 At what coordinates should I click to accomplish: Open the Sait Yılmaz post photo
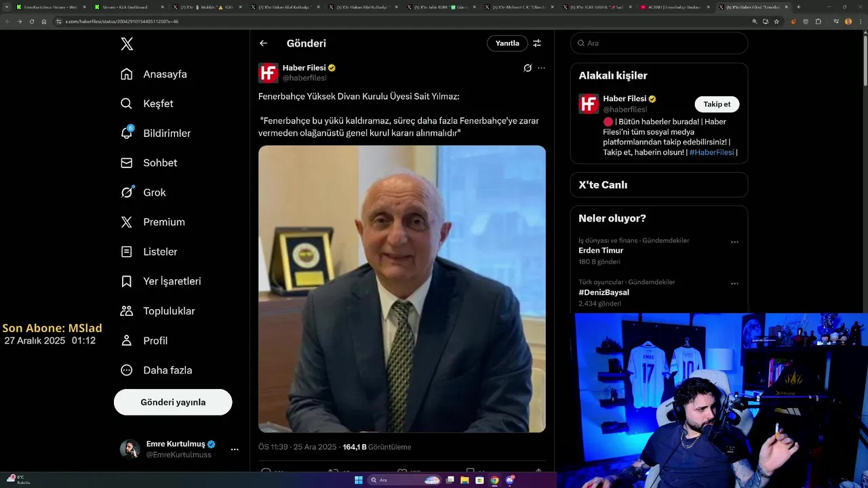[402, 289]
